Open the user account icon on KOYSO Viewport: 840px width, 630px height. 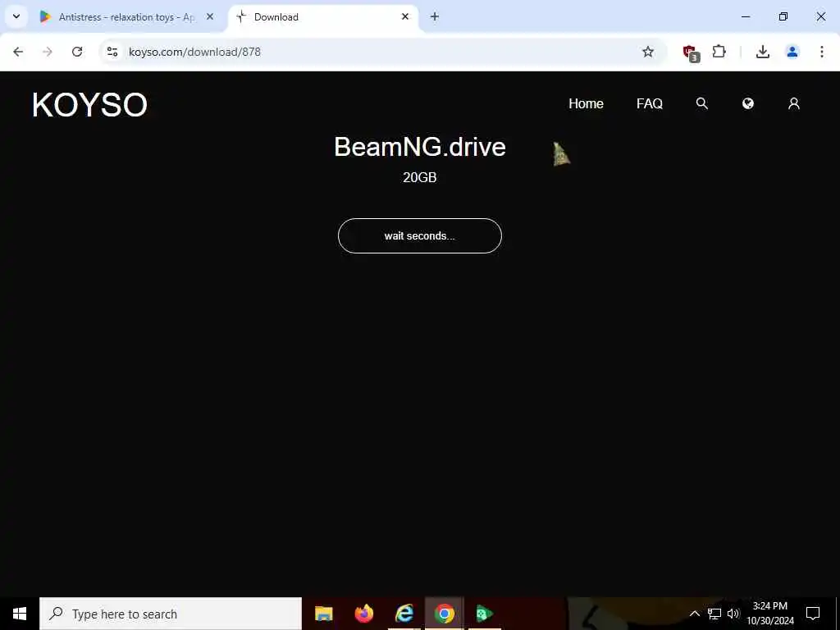(x=794, y=103)
